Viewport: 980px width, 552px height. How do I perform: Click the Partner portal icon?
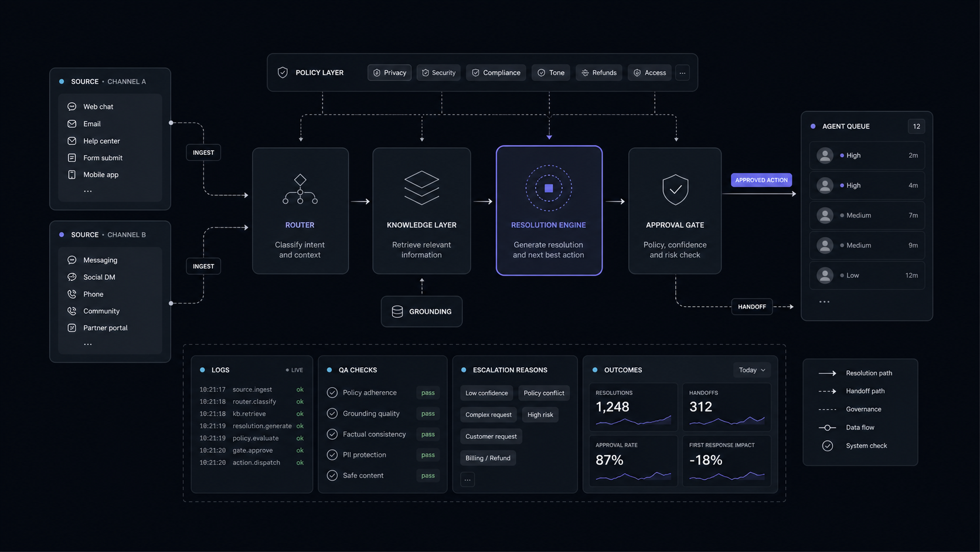[x=72, y=328]
